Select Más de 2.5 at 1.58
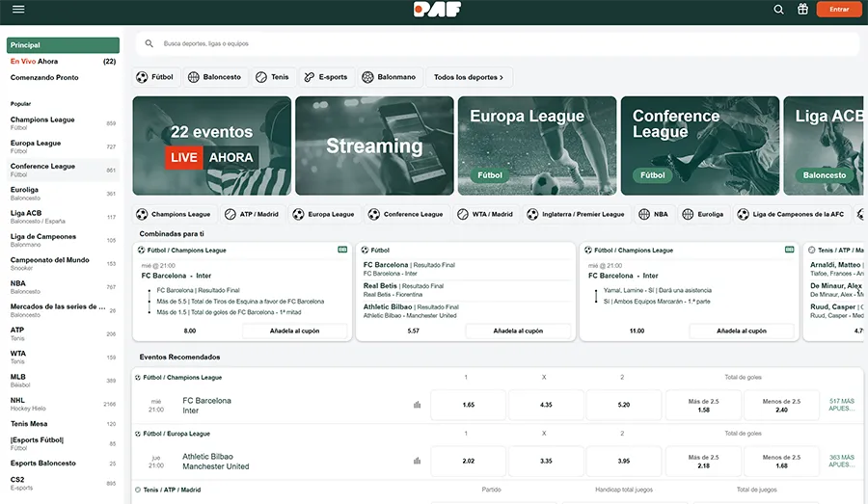The image size is (868, 504). [704, 405]
